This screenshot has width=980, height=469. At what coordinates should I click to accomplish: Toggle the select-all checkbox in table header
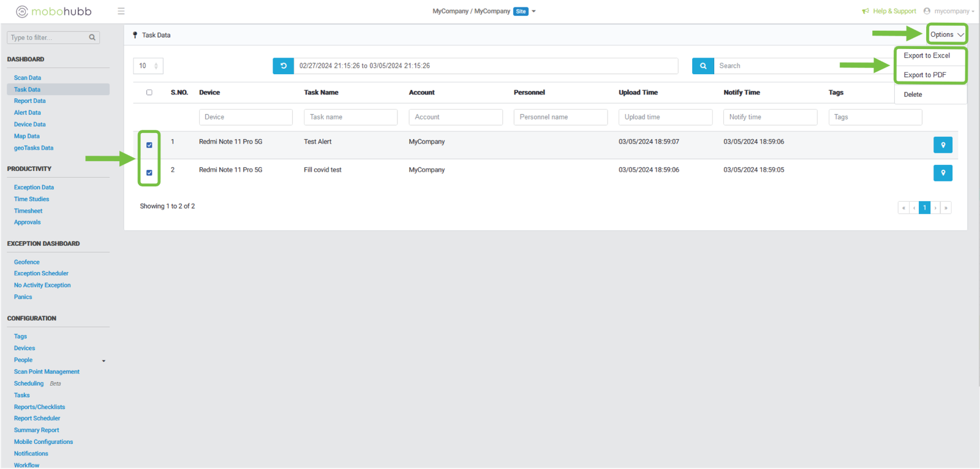(149, 93)
